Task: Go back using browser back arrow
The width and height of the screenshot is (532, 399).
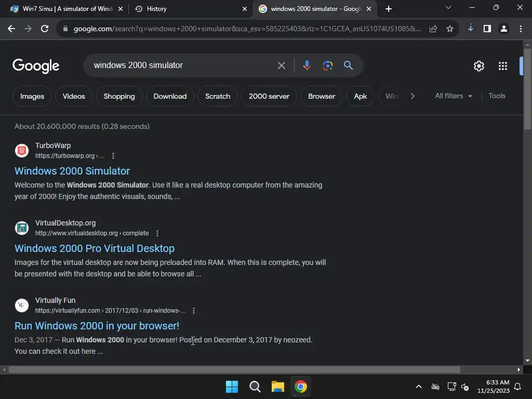Action: point(11,29)
